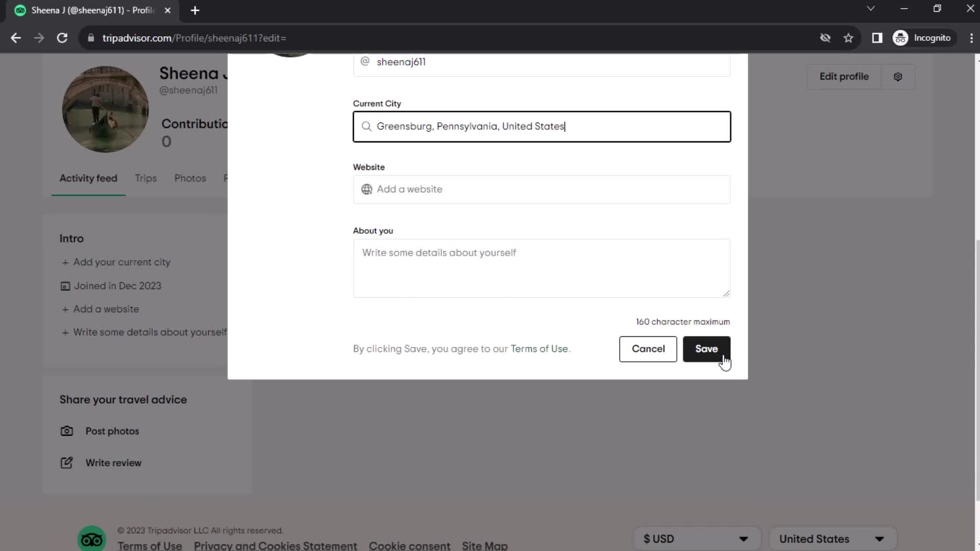Image resolution: width=980 pixels, height=551 pixels.
Task: Click the Save button to confirm changes
Action: click(x=707, y=348)
